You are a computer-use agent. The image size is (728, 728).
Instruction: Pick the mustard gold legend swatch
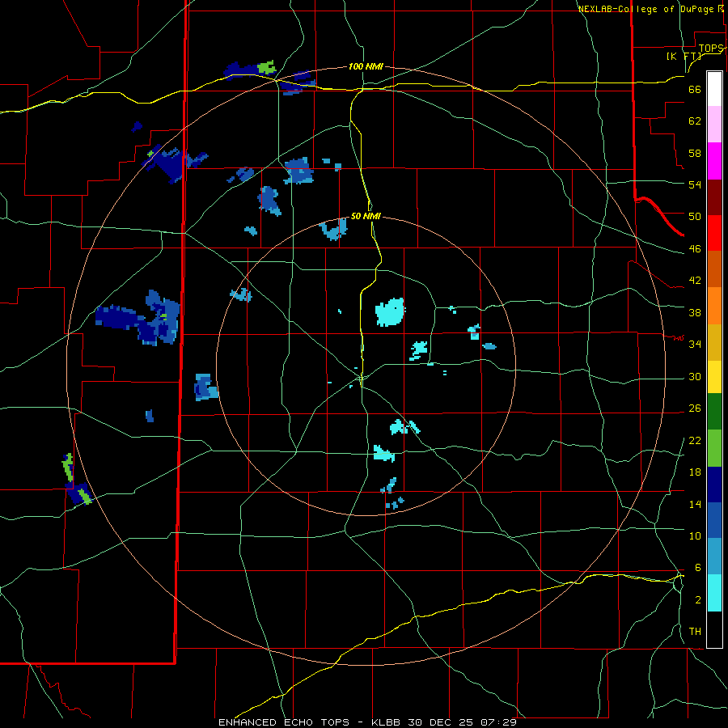point(714,342)
